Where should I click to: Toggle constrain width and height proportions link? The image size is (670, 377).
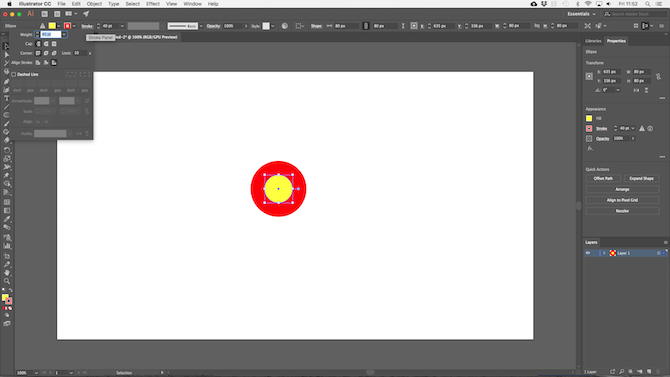[658, 76]
